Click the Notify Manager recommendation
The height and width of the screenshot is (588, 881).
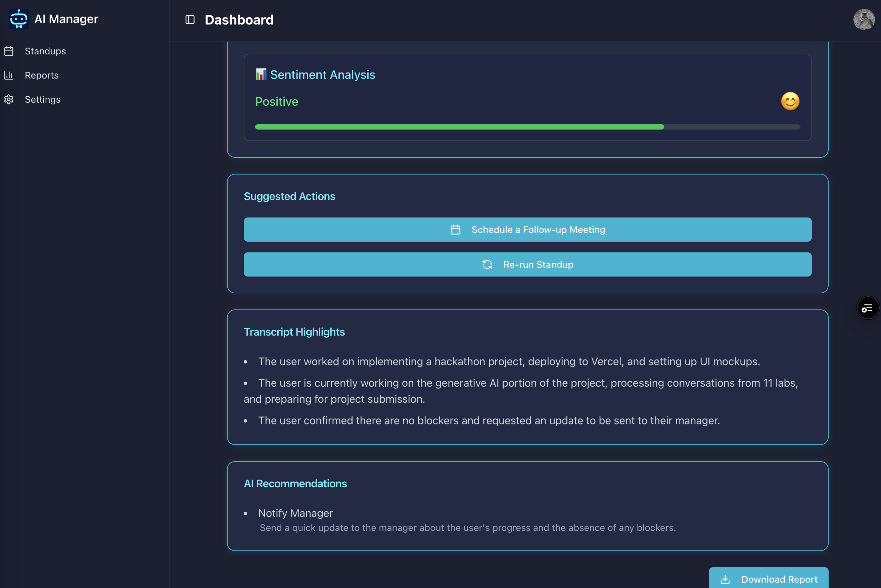pos(295,513)
